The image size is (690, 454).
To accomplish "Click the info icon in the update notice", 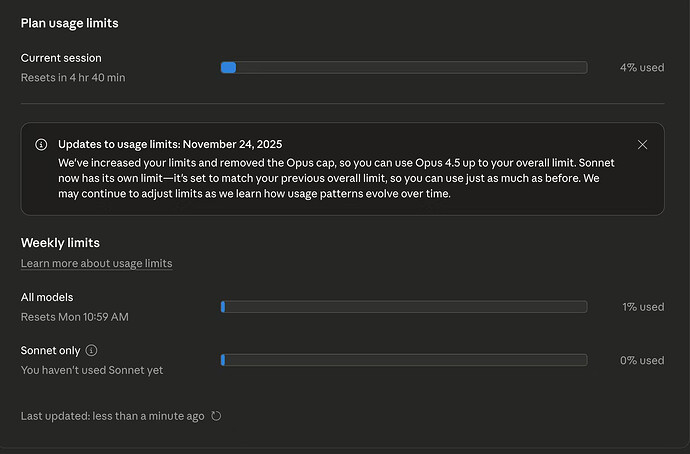I will 41,145.
